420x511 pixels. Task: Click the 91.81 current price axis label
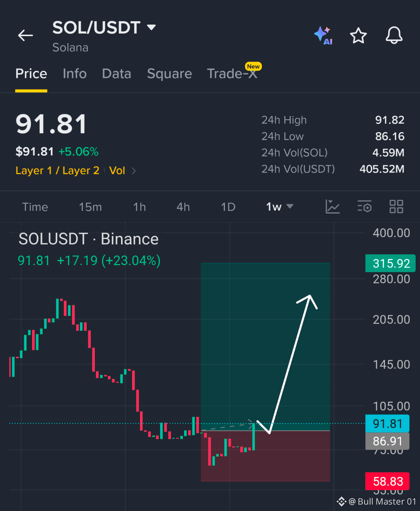pos(387,423)
